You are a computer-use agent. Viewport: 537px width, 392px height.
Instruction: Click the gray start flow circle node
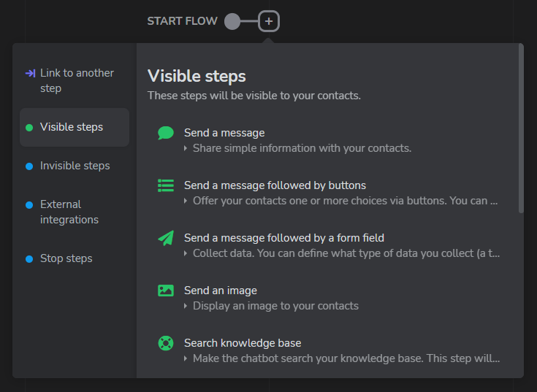coord(232,22)
